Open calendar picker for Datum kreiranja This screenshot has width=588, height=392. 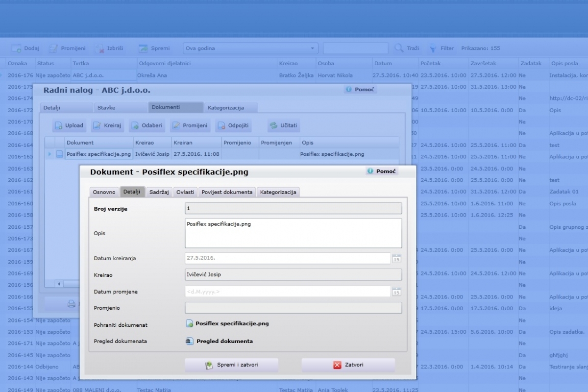pos(396,258)
